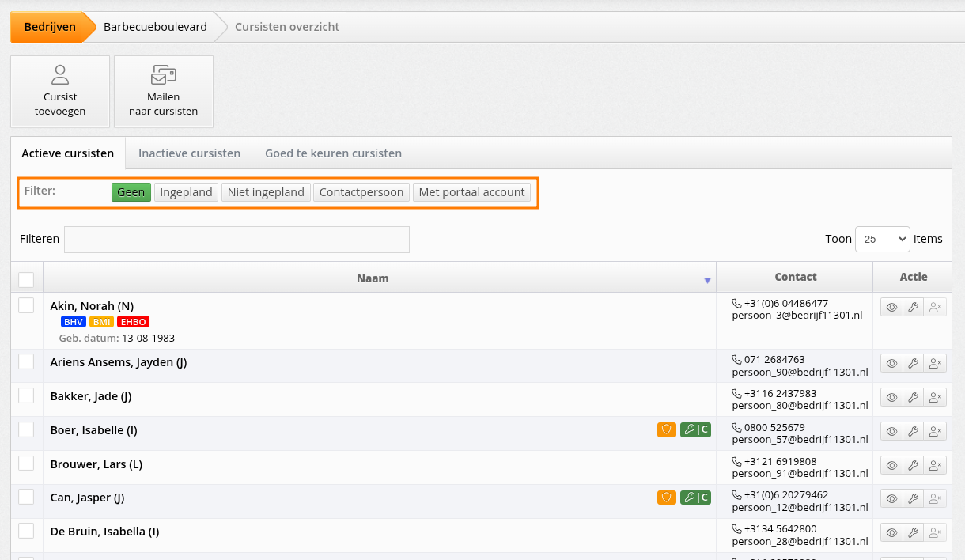Select checkbox for Ariens Ansems, Jayden
The width and height of the screenshot is (965, 560).
[26, 361]
